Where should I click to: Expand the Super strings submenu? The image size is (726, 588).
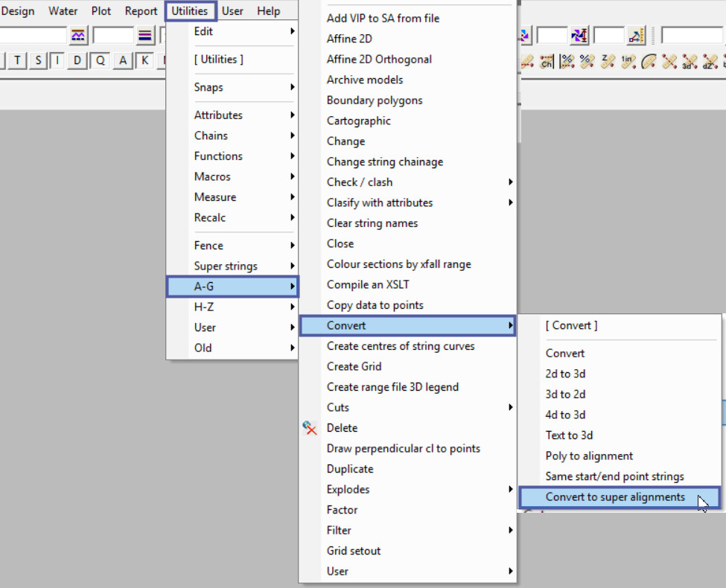232,266
